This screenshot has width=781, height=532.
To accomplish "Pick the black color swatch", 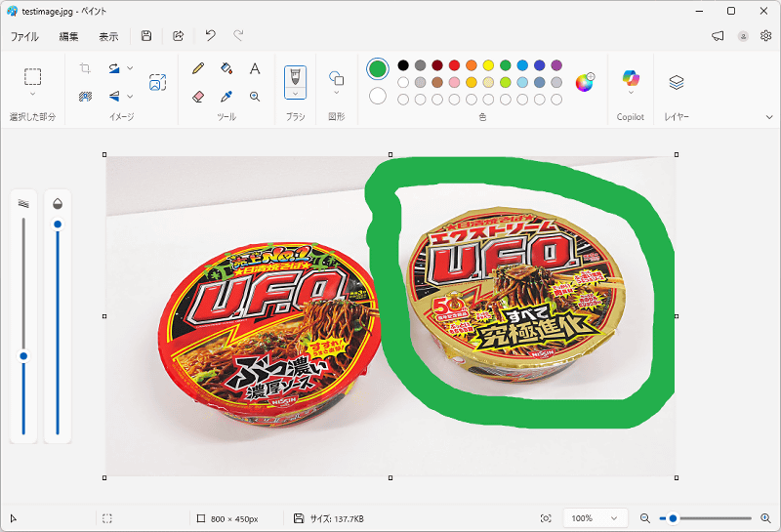I will point(403,65).
